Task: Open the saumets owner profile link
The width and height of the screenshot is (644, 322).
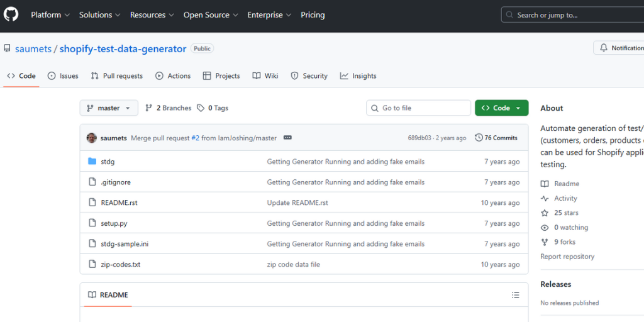Action: coord(33,49)
